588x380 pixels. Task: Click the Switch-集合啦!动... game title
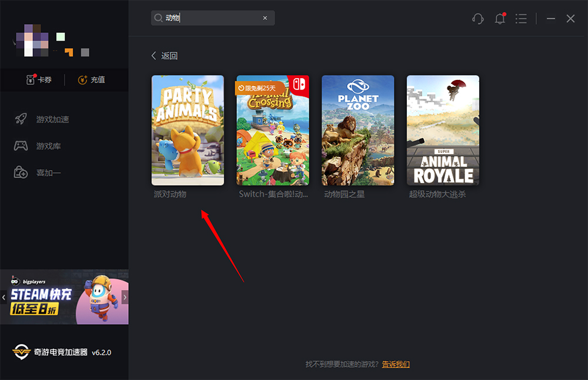(x=273, y=194)
